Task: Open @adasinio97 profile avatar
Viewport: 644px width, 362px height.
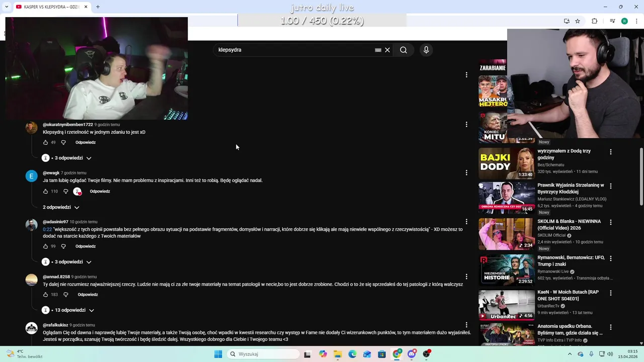Action: point(32,225)
